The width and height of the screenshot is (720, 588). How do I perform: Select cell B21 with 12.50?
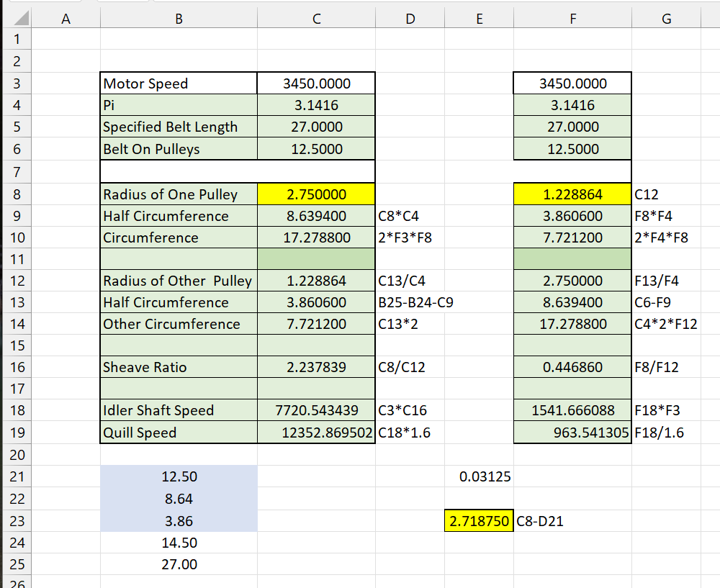click(179, 476)
